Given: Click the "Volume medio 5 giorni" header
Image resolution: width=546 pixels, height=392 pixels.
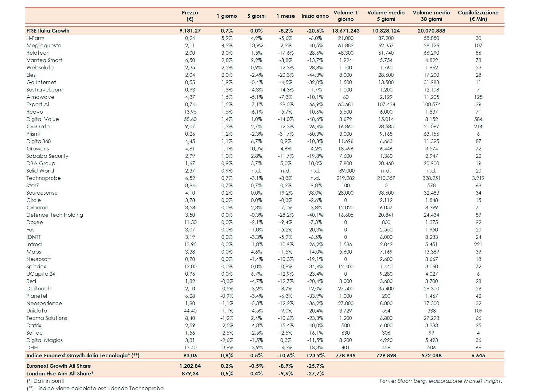Looking at the screenshot, I should point(386,16).
